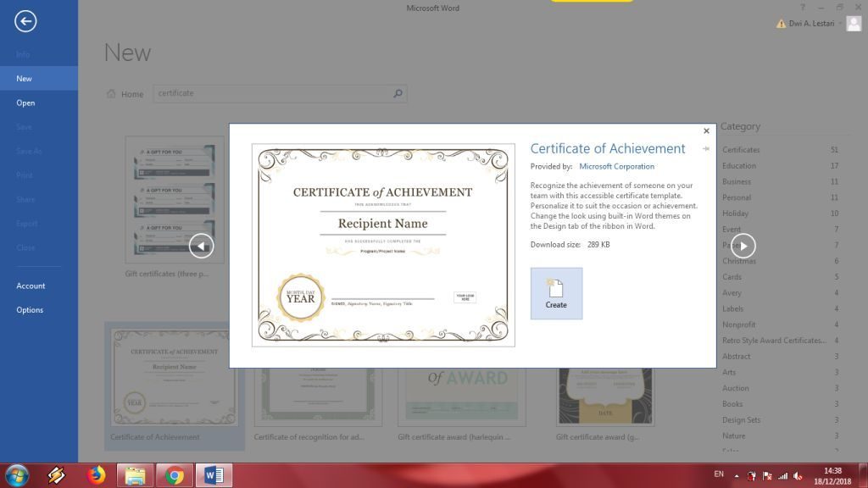Select the dark gold gift certificate award thumbnail
The image size is (868, 488).
pyautogui.click(x=605, y=396)
